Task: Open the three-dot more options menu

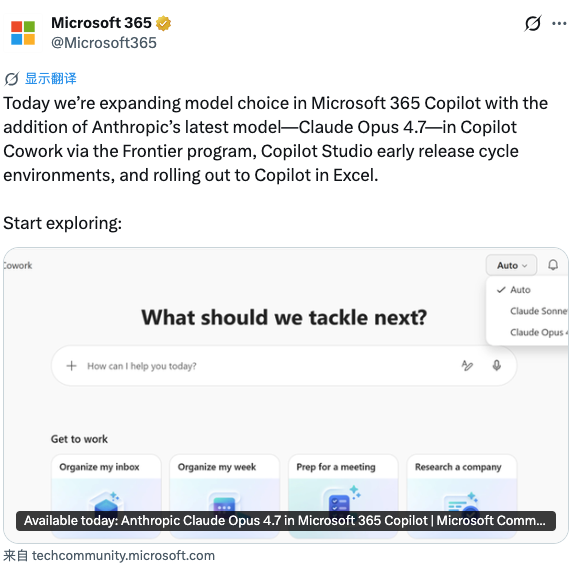Action: 559,24
